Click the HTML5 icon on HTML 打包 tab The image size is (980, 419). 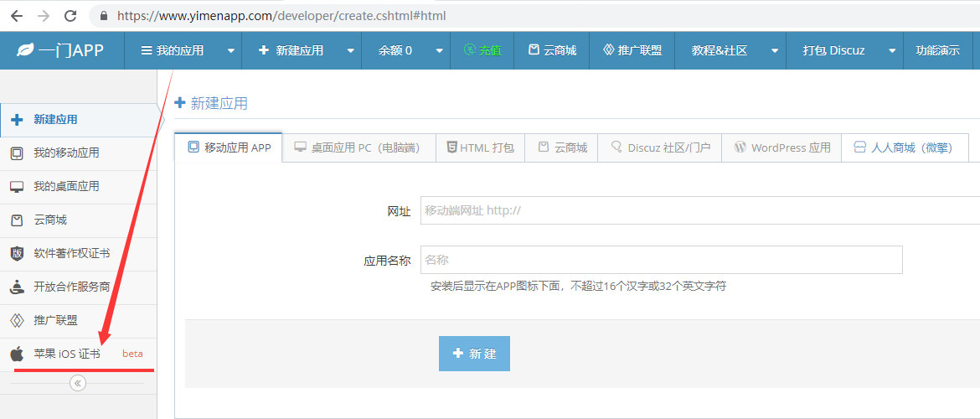[451, 147]
